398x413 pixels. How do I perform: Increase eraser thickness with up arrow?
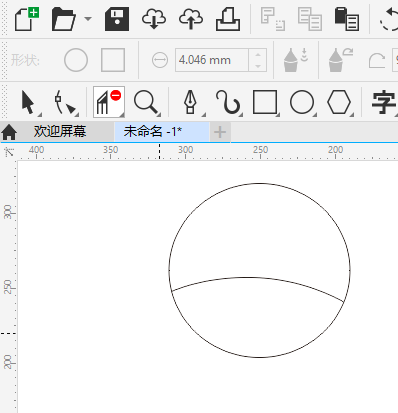(x=258, y=54)
